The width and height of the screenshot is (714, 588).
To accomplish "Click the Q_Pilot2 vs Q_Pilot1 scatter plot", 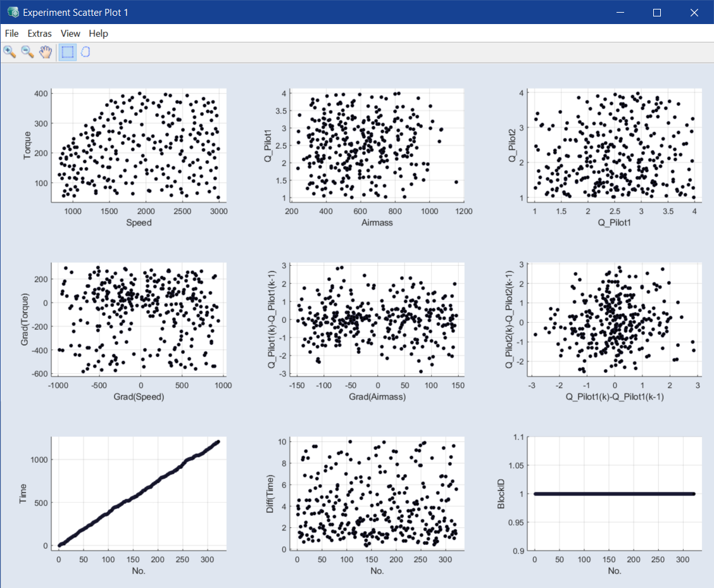I will click(615, 146).
